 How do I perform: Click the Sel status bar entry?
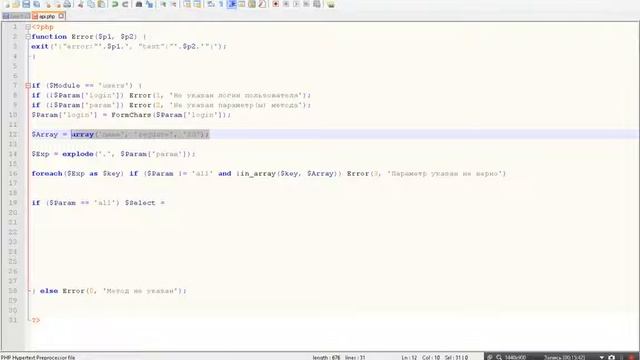(456, 358)
